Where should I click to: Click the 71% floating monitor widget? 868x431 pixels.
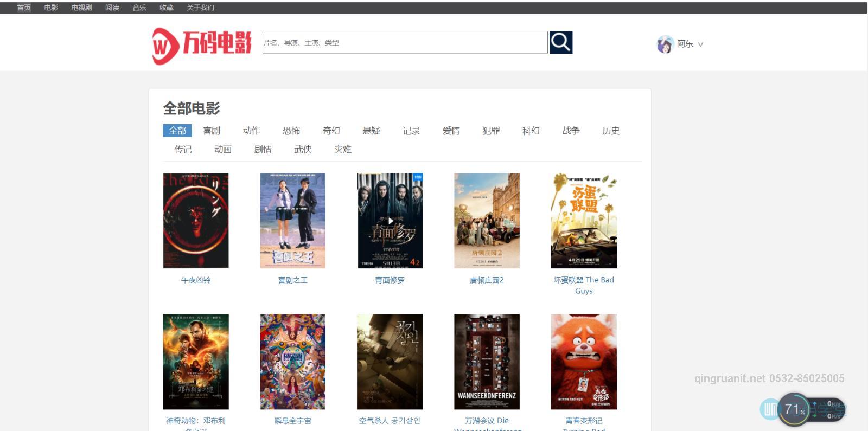795,409
